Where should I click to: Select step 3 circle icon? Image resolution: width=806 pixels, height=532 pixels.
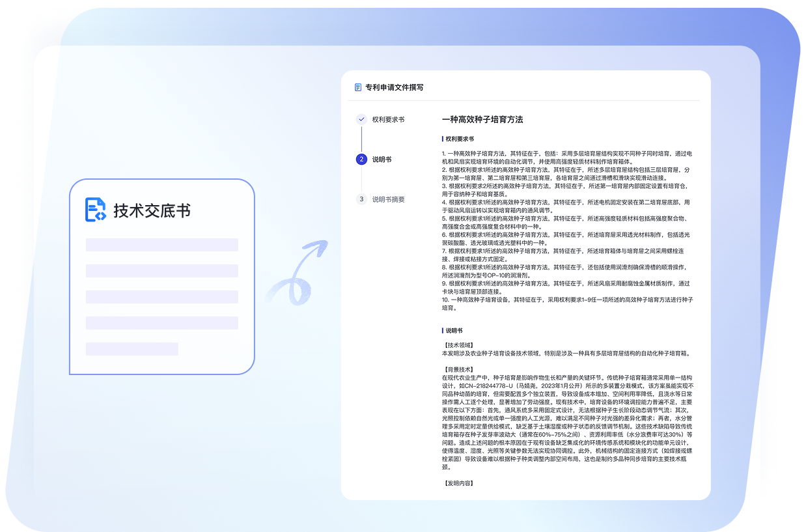pos(361,199)
